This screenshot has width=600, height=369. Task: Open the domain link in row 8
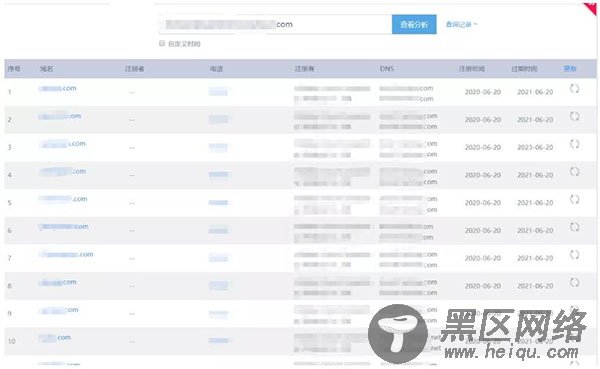click(57, 282)
